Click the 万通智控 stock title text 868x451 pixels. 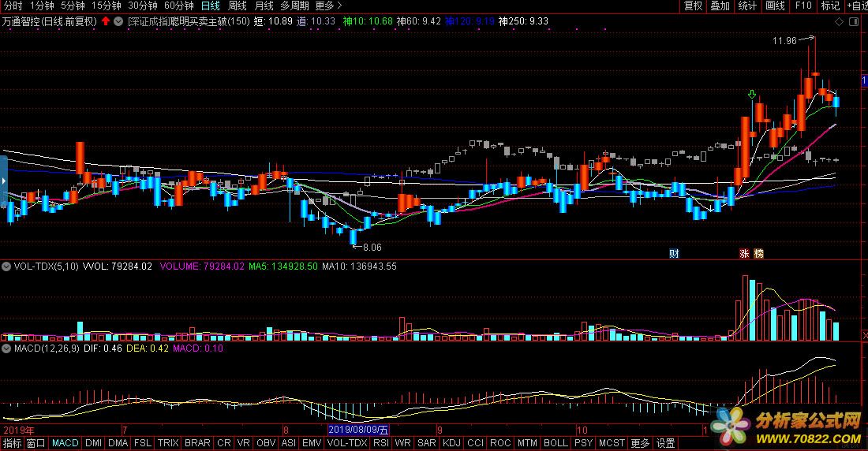click(21, 21)
